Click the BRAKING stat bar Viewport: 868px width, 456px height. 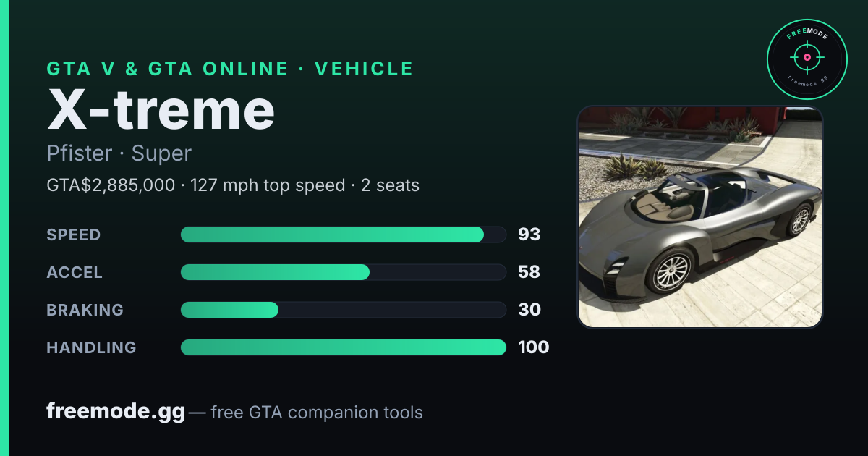(343, 310)
